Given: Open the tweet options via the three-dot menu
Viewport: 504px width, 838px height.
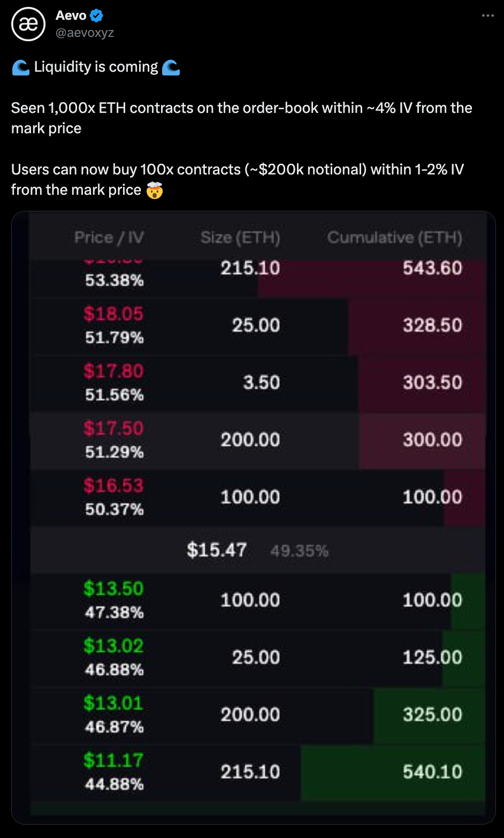Looking at the screenshot, I should point(487,16).
